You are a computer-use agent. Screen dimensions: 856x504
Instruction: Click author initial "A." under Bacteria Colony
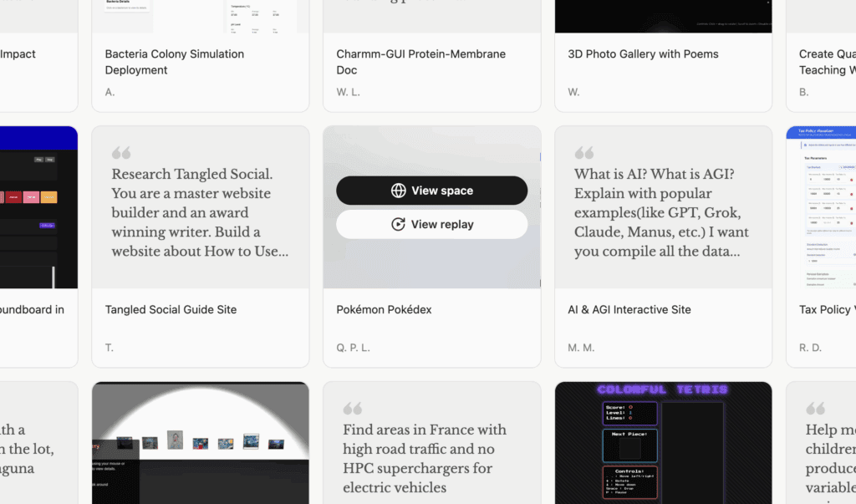(x=110, y=92)
